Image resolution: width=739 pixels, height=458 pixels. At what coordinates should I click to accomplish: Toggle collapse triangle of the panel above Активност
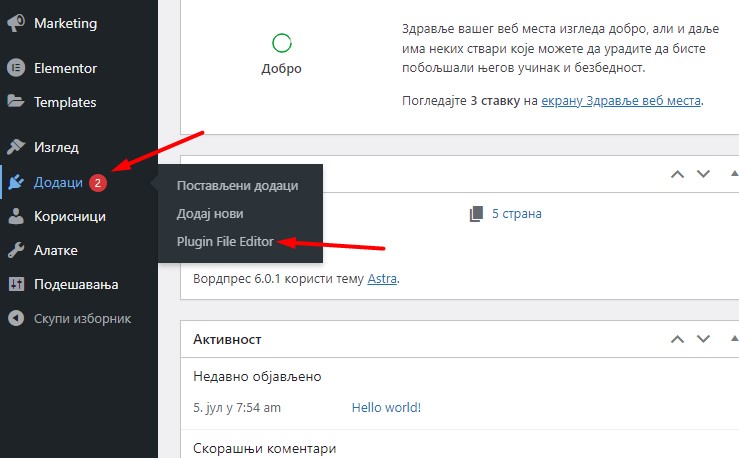(734, 173)
